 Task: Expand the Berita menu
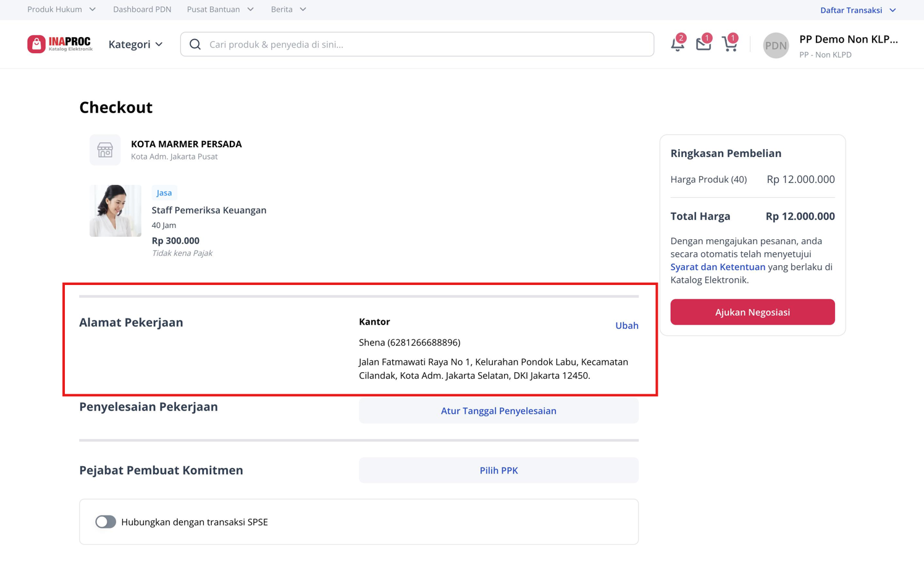click(288, 9)
